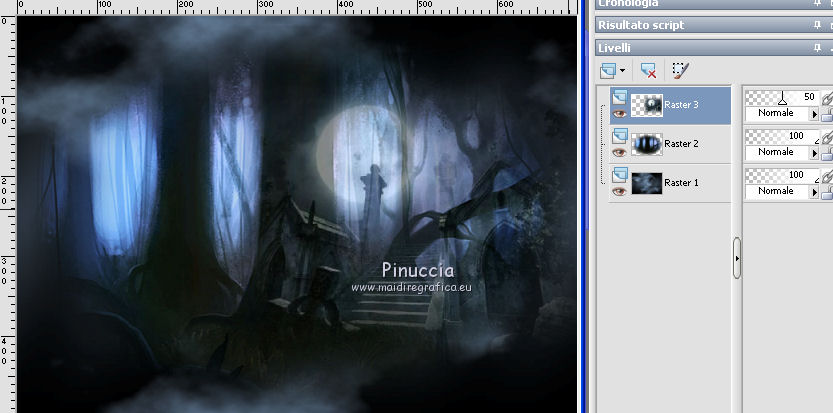833x413 pixels.
Task: Click www.maidiregrafica.eu text on the canvas
Action: [411, 287]
